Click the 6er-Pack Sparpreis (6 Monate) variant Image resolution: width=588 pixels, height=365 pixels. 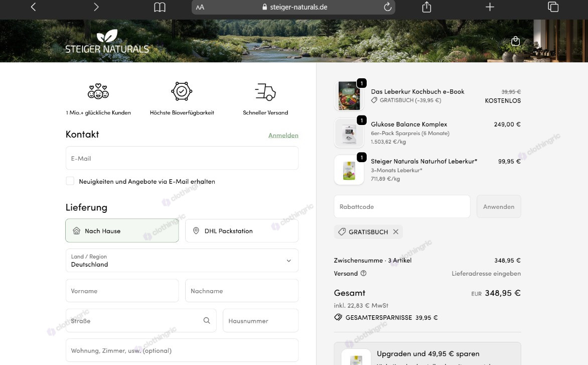[x=410, y=133]
